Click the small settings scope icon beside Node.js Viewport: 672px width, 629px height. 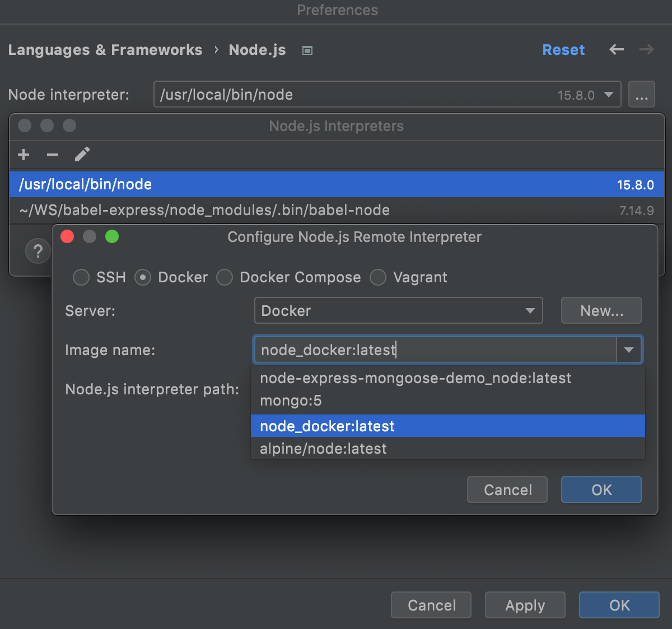coord(307,50)
